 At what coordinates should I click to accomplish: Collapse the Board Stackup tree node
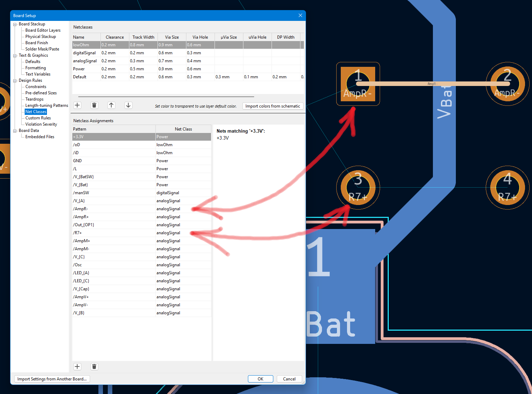pos(15,24)
